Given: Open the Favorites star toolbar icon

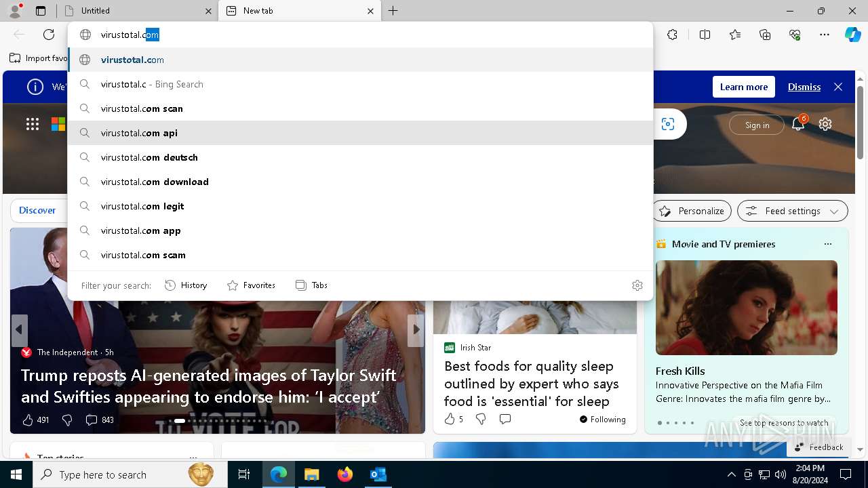Looking at the screenshot, I should tap(735, 35).
